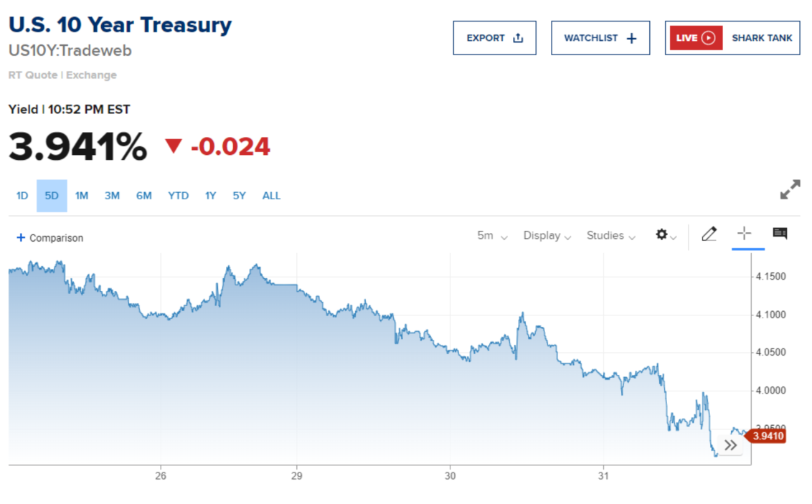812x504 pixels.
Task: Open chart settings gear menu
Action: (664, 234)
